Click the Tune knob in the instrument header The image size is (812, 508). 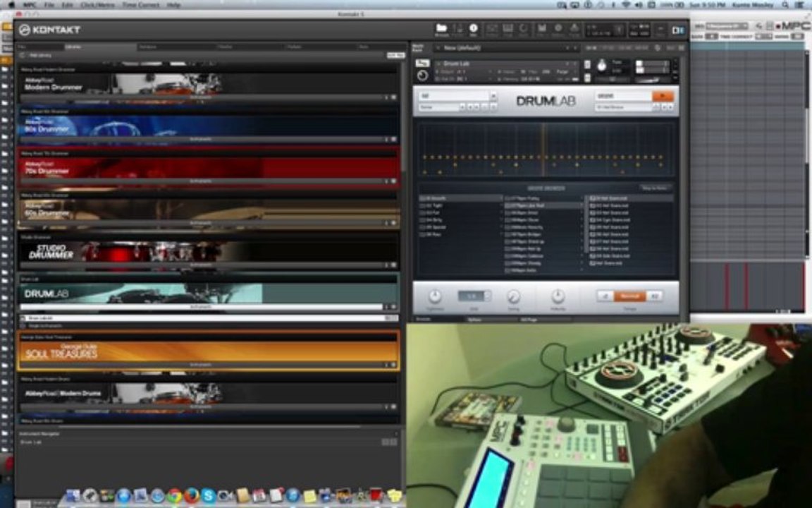pos(601,66)
